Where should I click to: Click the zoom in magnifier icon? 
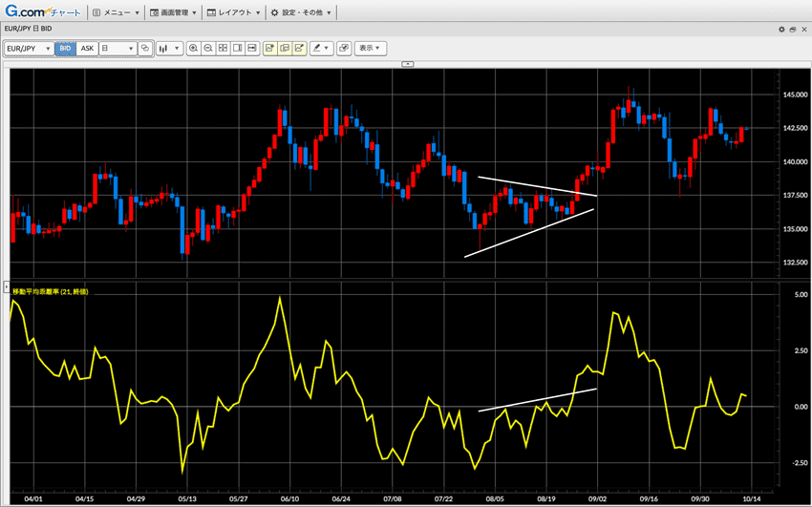[x=194, y=48]
